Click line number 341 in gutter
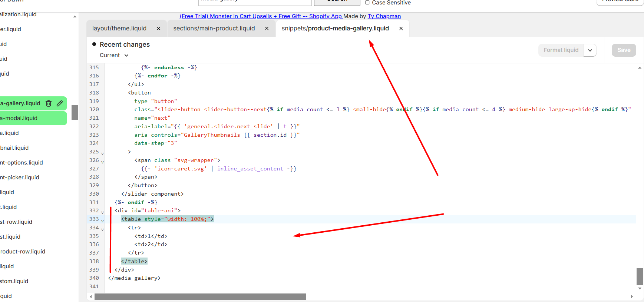Viewport: 644px width, 302px height. tap(94, 286)
